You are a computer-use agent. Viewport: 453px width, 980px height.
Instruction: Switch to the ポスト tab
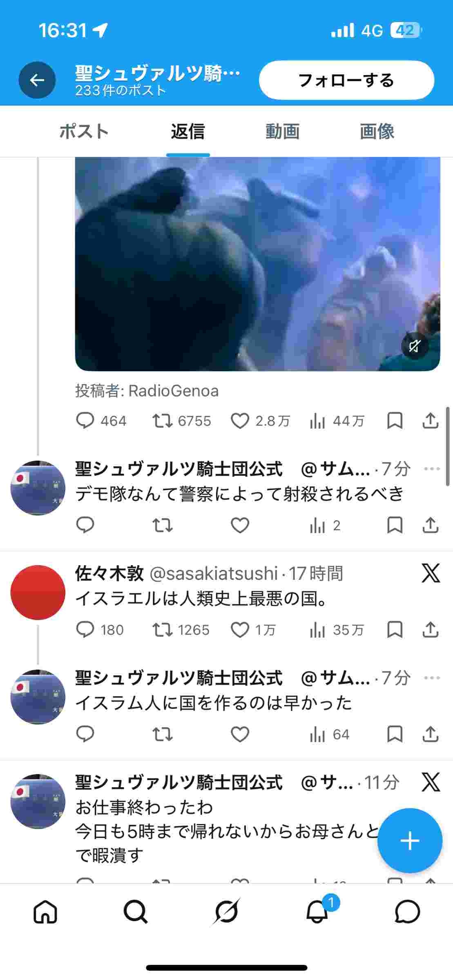click(84, 131)
